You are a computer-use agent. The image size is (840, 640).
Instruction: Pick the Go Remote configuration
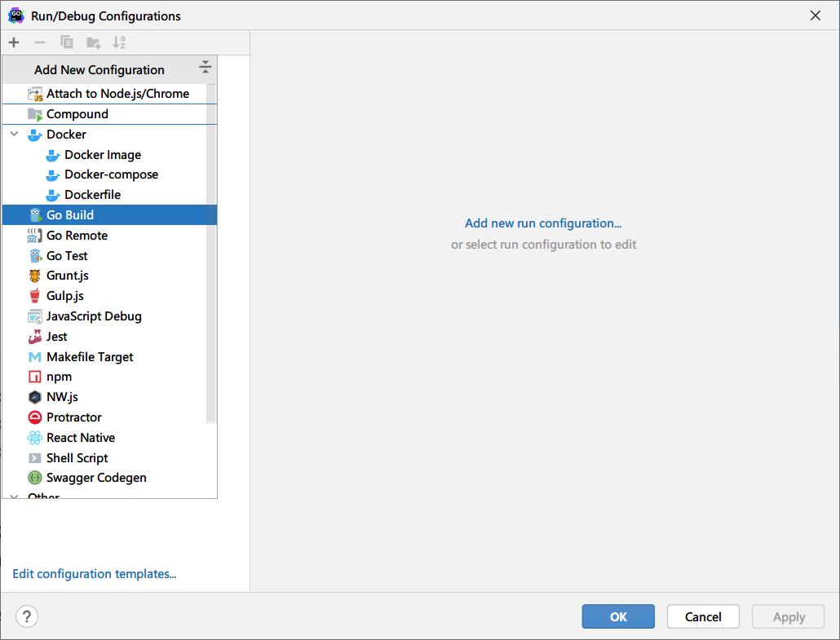point(77,236)
